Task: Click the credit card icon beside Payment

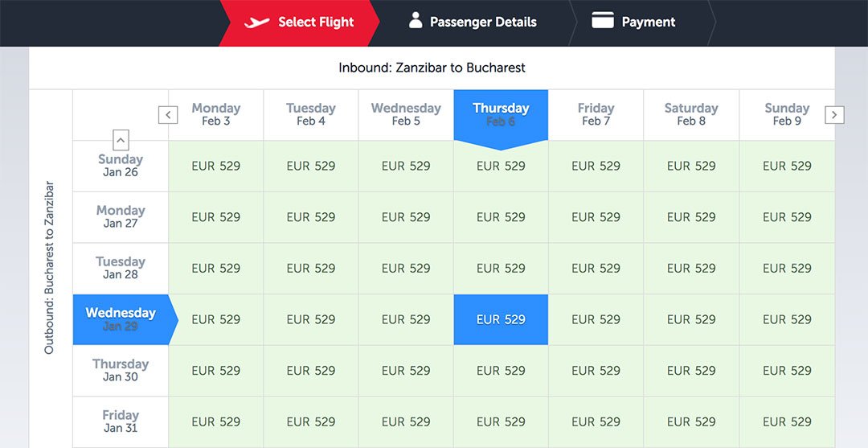Action: 603,21
